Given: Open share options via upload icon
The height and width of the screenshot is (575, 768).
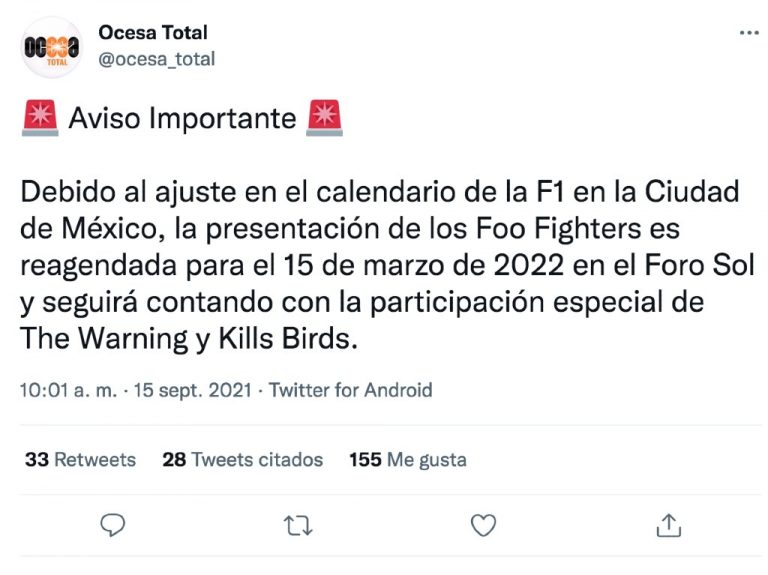Looking at the screenshot, I should coord(668,525).
